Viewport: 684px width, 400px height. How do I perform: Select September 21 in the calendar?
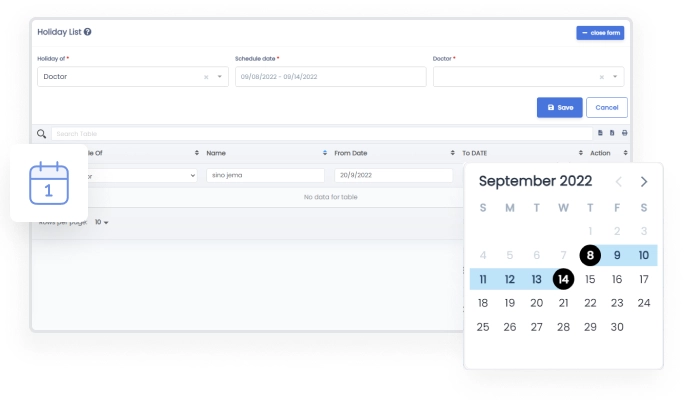click(x=564, y=302)
